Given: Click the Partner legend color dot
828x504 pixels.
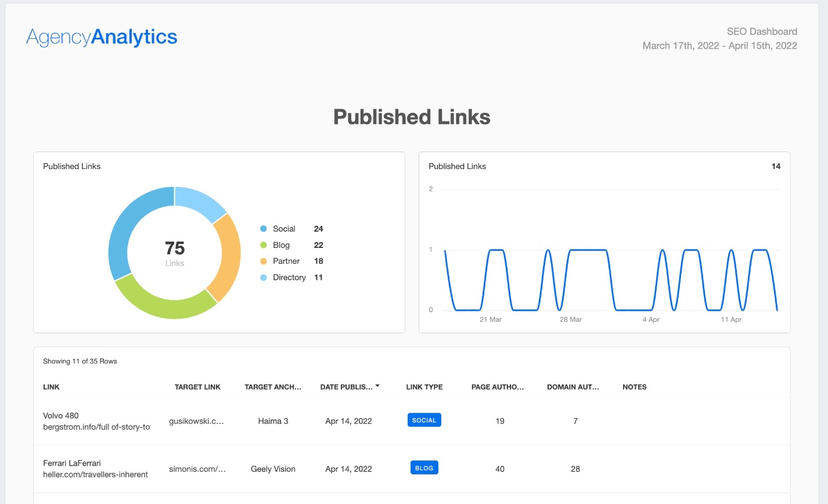Looking at the screenshot, I should [x=264, y=261].
